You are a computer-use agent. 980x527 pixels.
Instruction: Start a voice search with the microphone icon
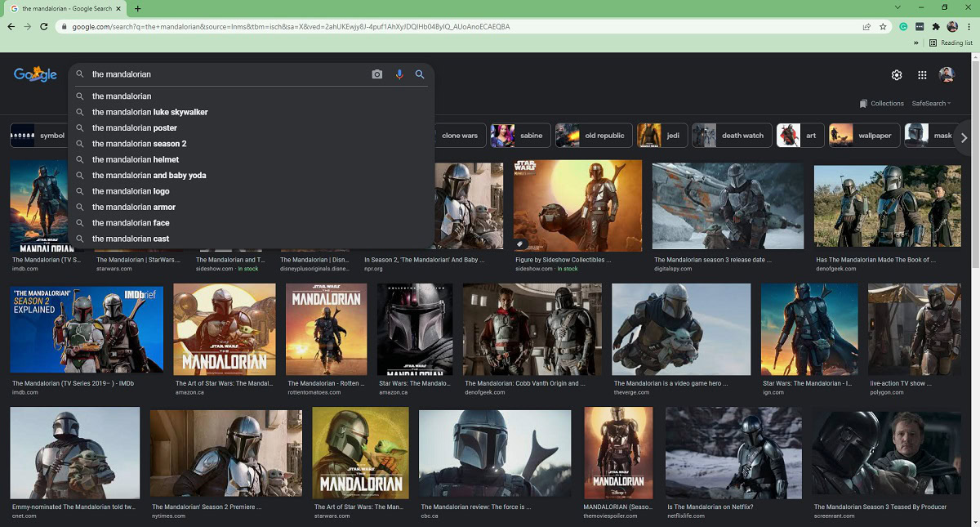pos(399,74)
